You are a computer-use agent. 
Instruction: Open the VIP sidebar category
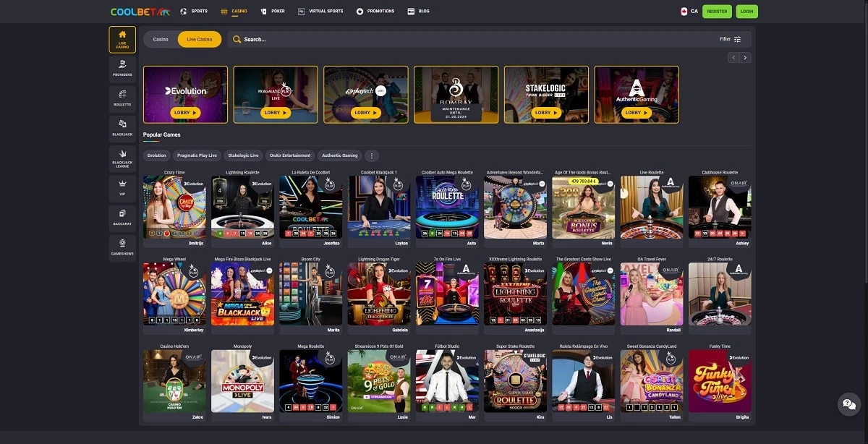tap(122, 188)
